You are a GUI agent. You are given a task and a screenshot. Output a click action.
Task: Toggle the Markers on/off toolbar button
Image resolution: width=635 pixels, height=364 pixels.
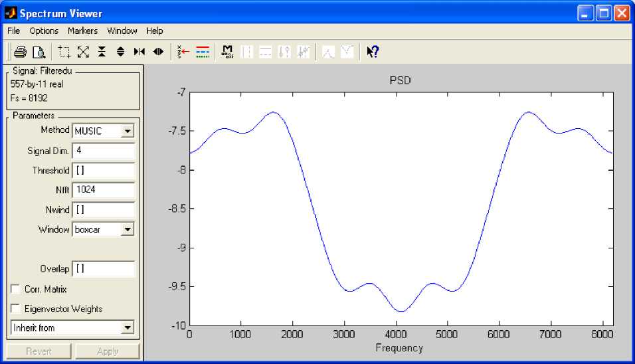point(228,52)
